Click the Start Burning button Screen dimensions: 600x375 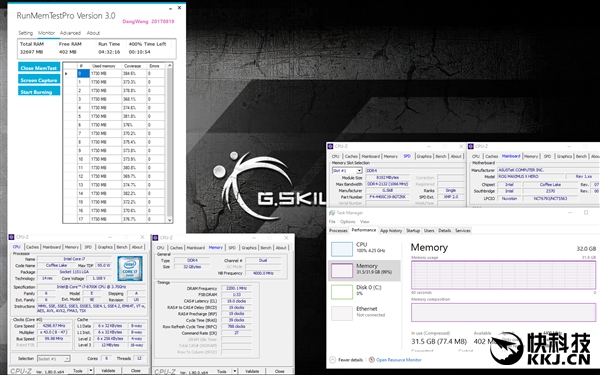tap(39, 92)
